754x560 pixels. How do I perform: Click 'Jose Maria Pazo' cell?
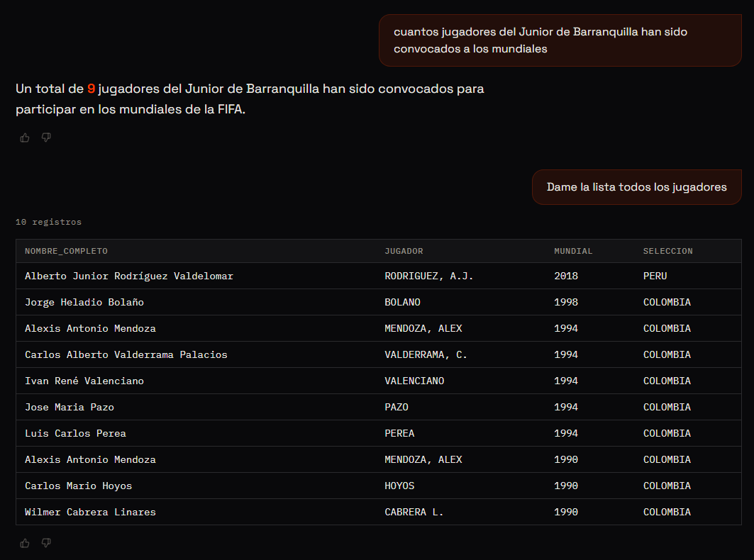coord(70,407)
